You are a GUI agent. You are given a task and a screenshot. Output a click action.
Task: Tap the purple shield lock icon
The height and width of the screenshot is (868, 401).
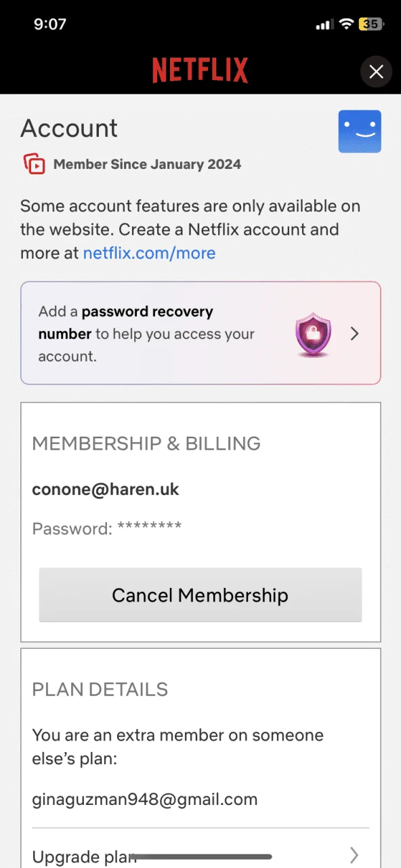pyautogui.click(x=313, y=334)
